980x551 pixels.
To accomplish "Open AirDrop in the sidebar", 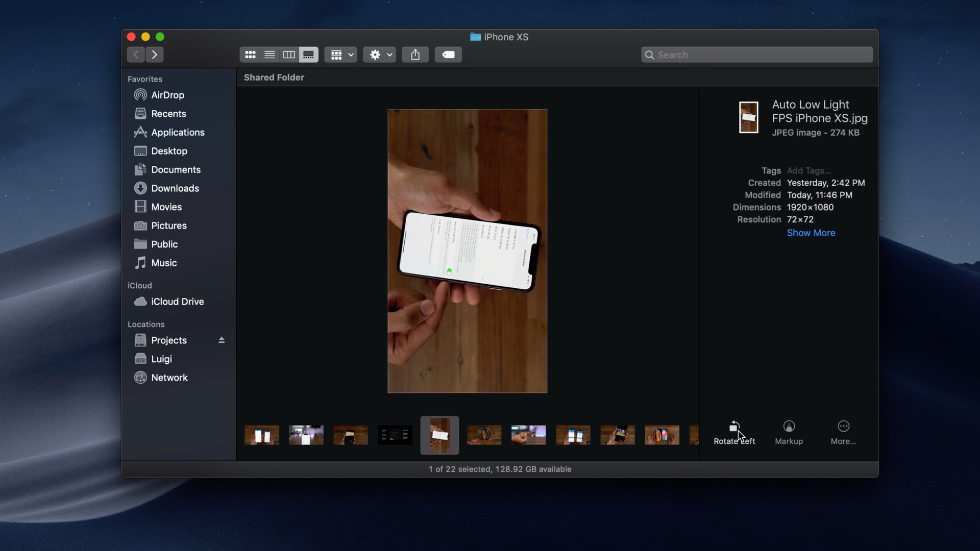I will point(167,95).
